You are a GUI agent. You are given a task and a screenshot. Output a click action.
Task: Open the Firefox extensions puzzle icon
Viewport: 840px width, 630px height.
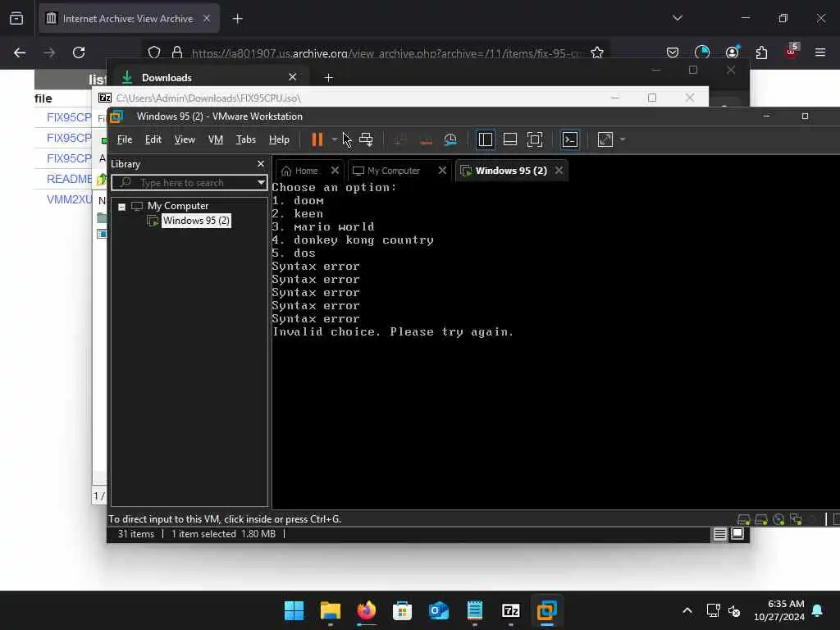(761, 52)
